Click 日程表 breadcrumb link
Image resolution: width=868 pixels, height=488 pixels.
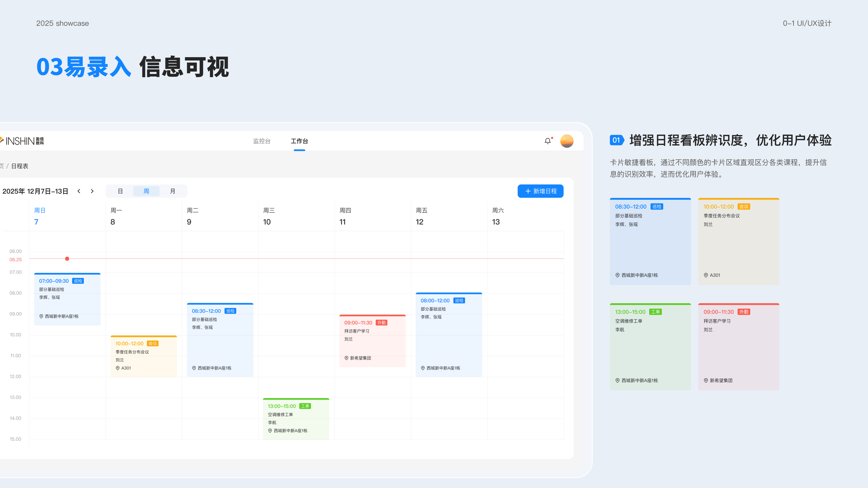(19, 166)
